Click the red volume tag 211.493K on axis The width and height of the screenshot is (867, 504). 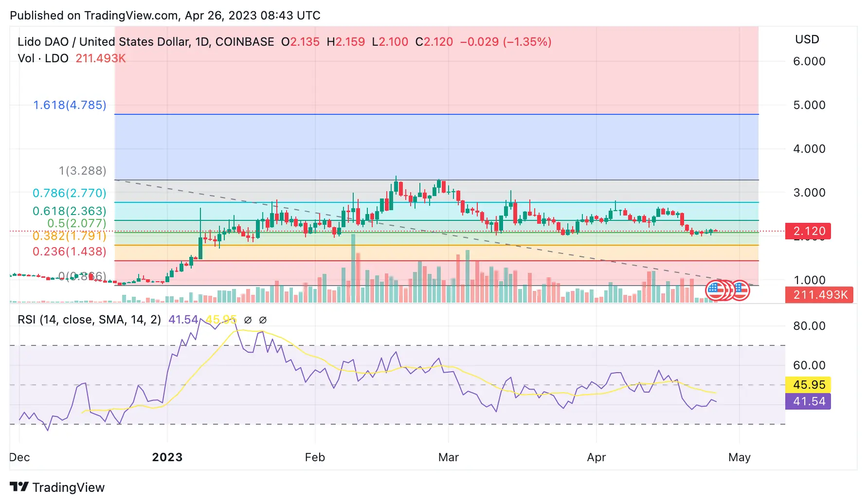[820, 295]
